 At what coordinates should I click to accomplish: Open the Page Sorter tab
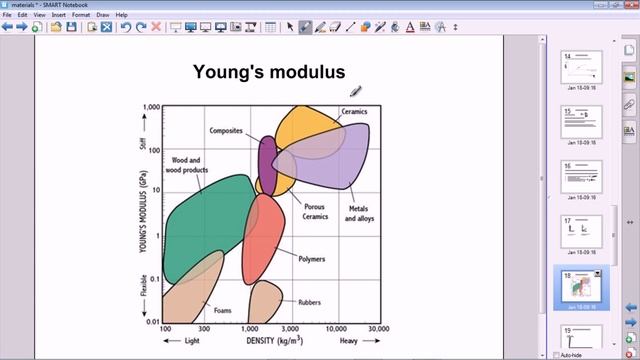click(x=629, y=51)
